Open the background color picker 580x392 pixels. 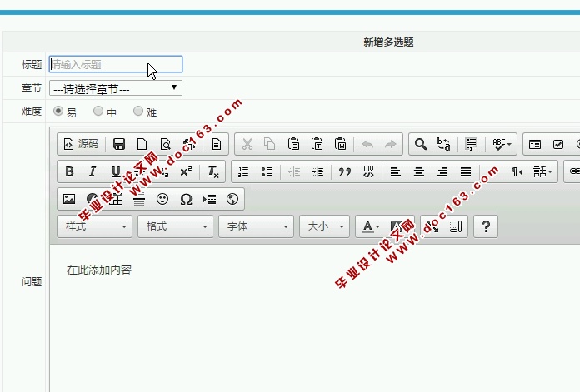tap(398, 226)
